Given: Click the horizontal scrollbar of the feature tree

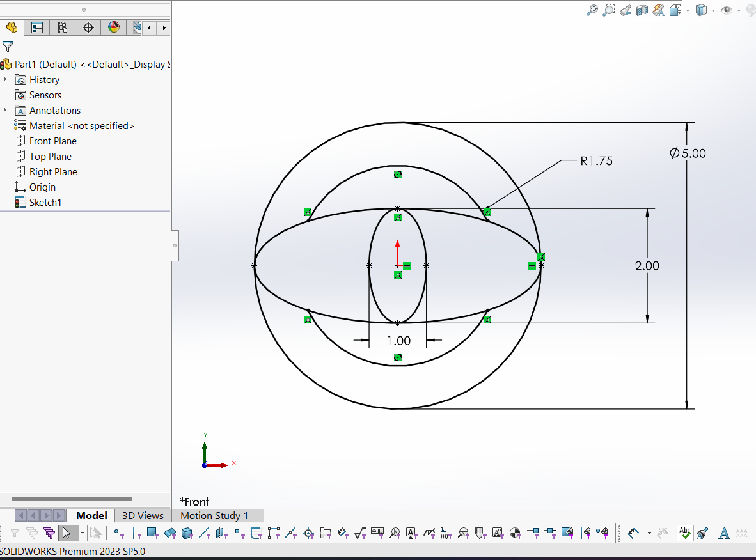Looking at the screenshot, I should point(72,499).
